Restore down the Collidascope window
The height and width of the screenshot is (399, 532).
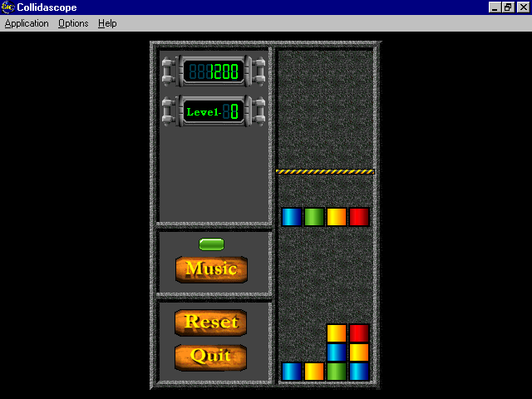(507, 7)
